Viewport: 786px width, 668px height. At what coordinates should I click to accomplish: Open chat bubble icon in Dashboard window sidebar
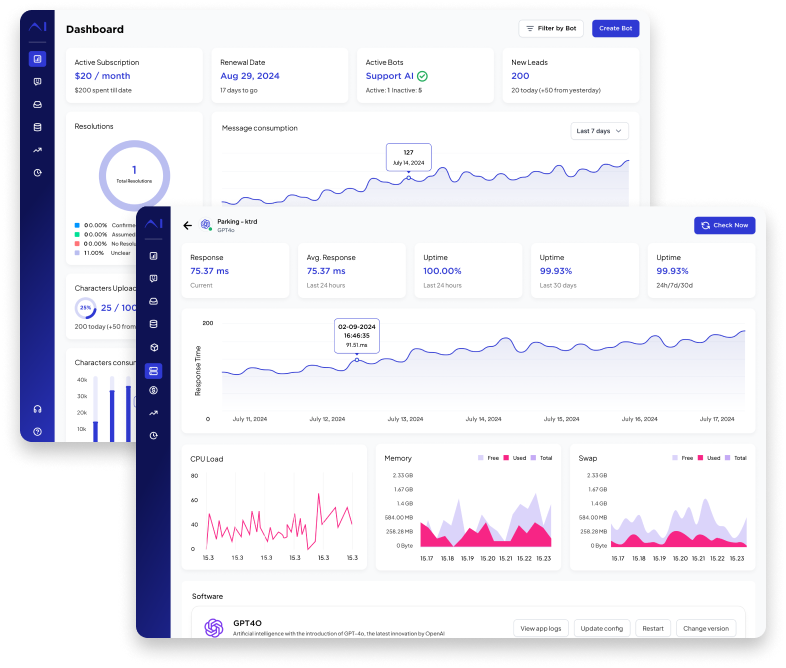coord(38,82)
